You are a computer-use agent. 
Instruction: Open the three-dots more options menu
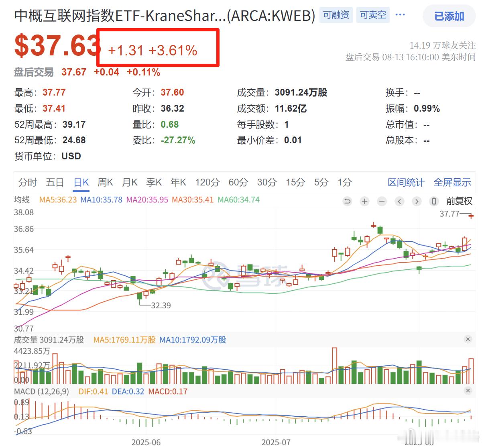pos(400,15)
